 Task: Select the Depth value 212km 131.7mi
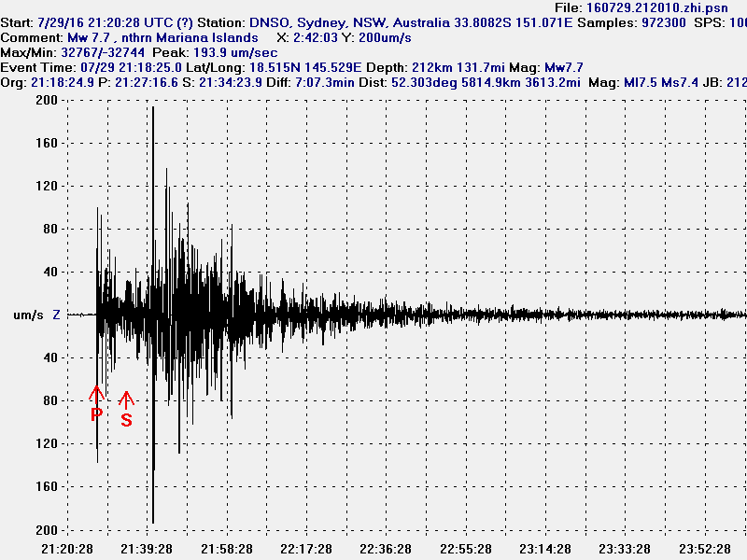(458, 67)
